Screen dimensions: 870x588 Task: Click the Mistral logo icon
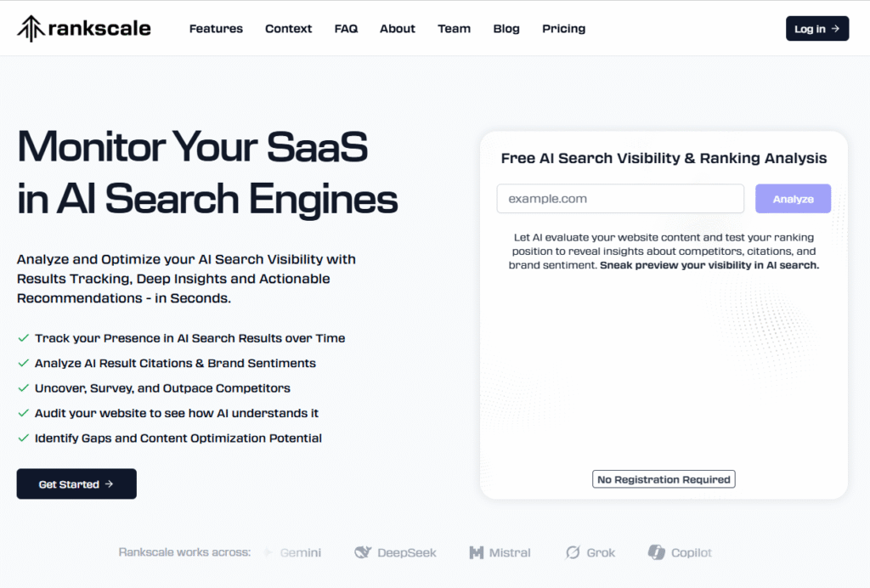point(476,552)
